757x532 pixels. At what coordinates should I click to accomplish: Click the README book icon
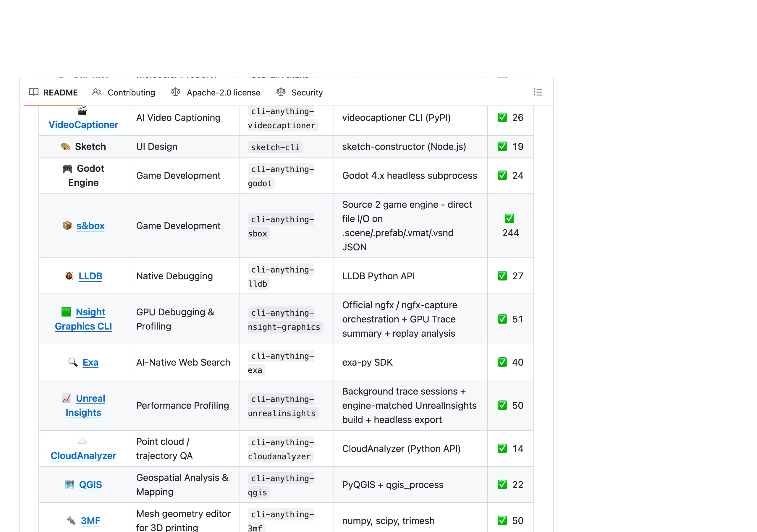(x=34, y=92)
